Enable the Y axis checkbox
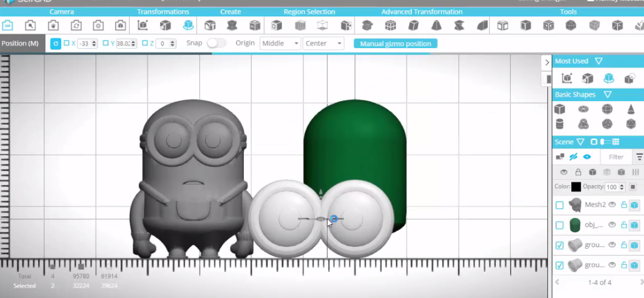The height and width of the screenshot is (298, 644). (106, 43)
